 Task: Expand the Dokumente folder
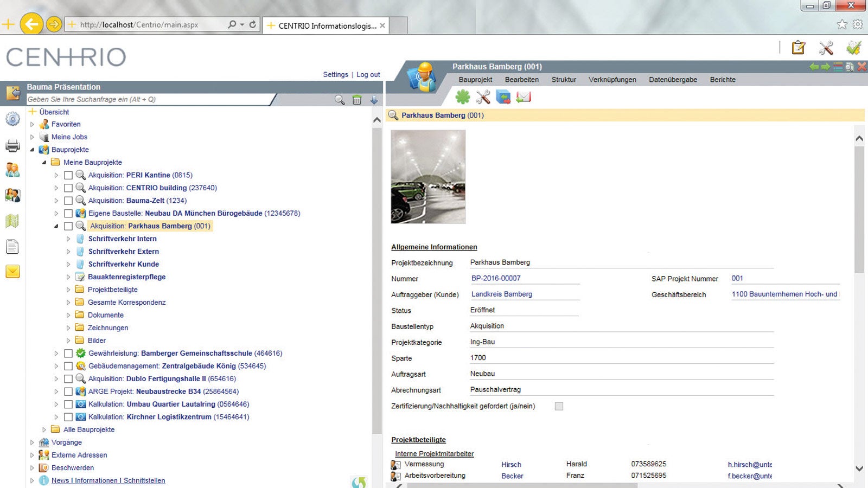click(68, 315)
